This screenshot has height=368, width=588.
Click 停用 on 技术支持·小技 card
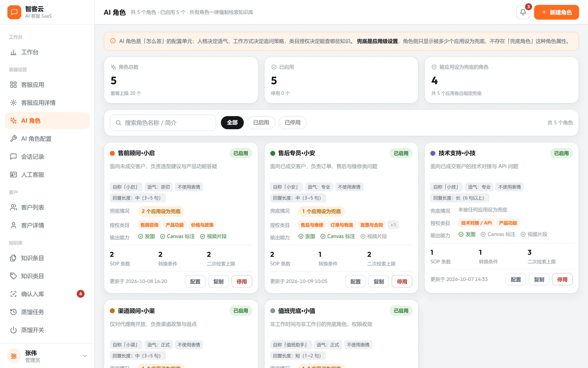coord(562,280)
